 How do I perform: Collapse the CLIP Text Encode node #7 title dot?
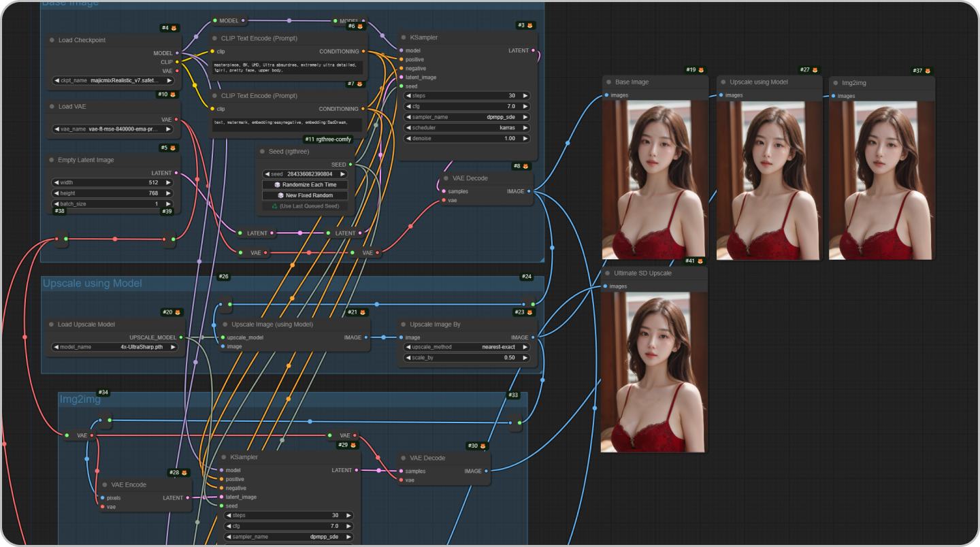tap(214, 96)
